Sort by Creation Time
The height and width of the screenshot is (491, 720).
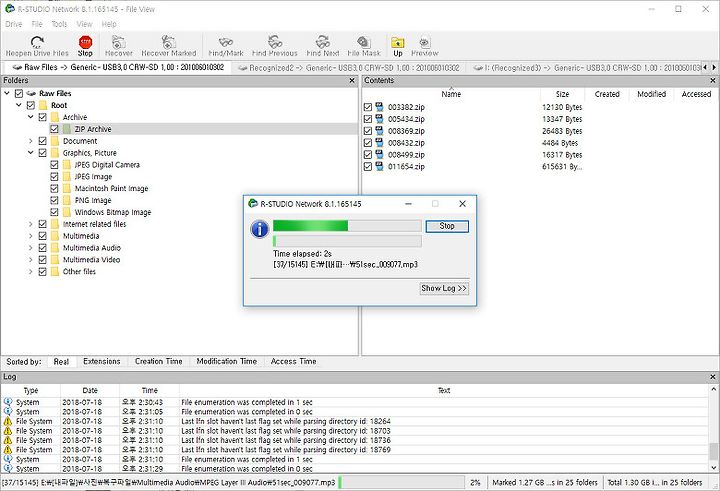pyautogui.click(x=158, y=361)
